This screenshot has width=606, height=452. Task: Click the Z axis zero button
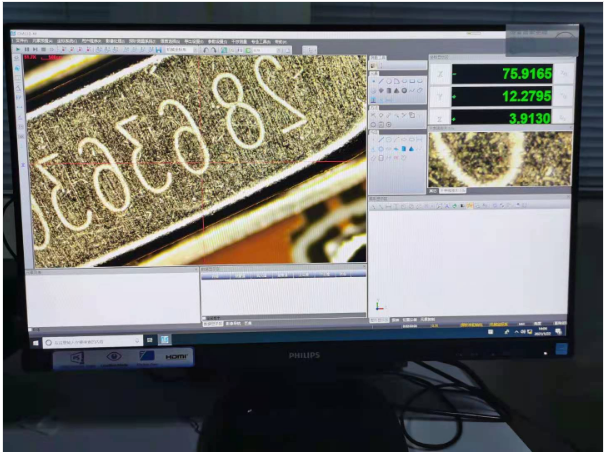click(563, 117)
